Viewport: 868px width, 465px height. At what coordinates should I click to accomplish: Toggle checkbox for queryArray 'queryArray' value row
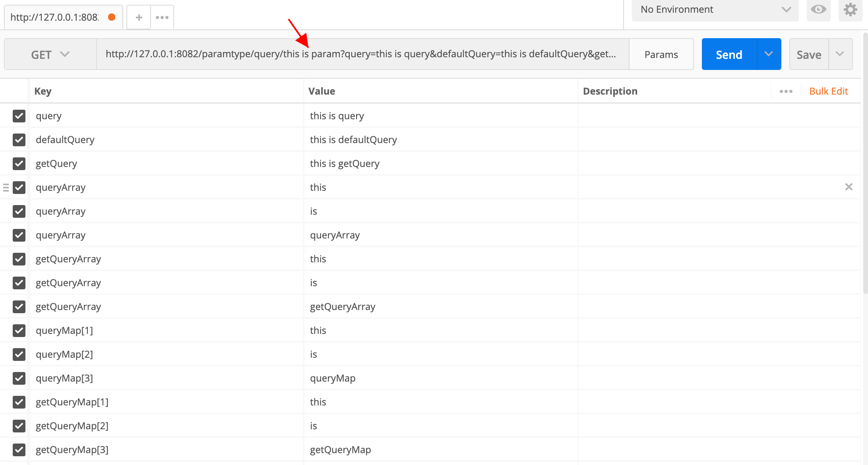(19, 235)
